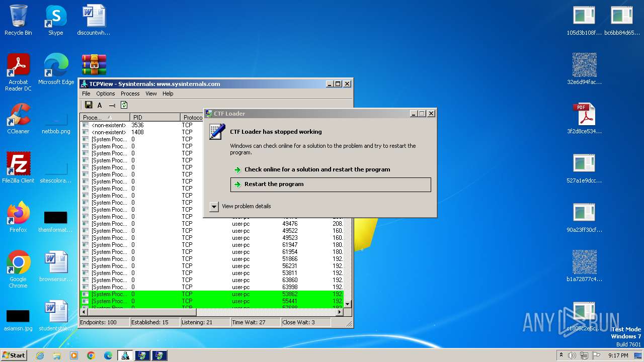The width and height of the screenshot is (644, 362).
Task: Open Acrobat Reader DC desktop icon
Action: [18, 72]
